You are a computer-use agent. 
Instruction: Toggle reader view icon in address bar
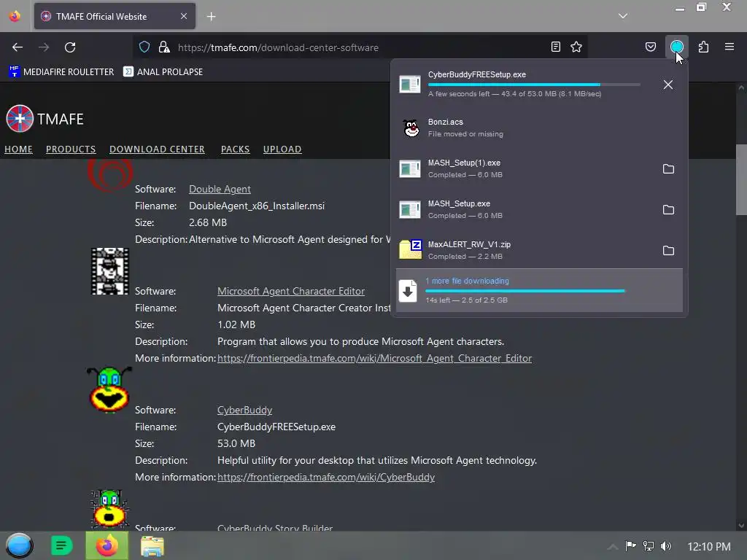[555, 47]
